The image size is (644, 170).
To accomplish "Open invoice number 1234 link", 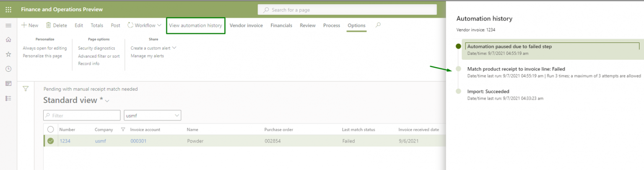I will pyautogui.click(x=65, y=141).
